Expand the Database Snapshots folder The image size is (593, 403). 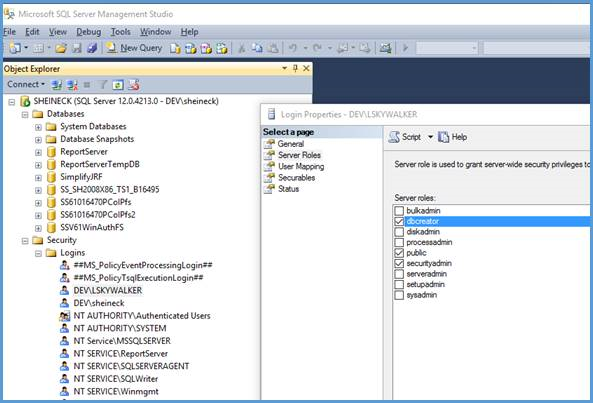(x=38, y=140)
